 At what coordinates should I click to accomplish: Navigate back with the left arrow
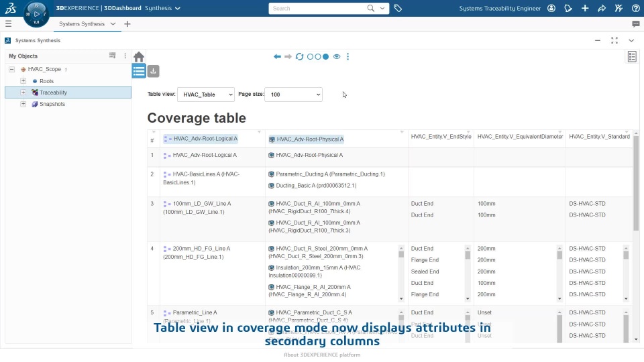click(277, 56)
